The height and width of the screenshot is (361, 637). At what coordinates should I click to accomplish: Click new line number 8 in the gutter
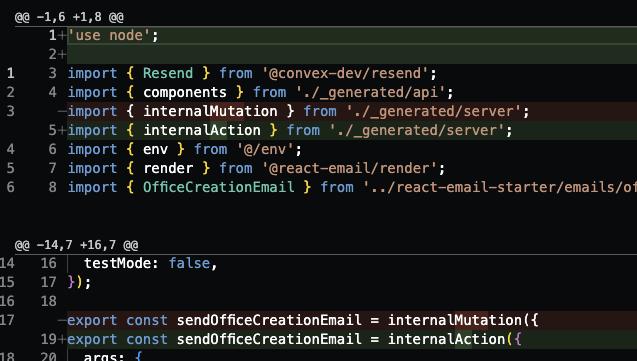click(53, 187)
